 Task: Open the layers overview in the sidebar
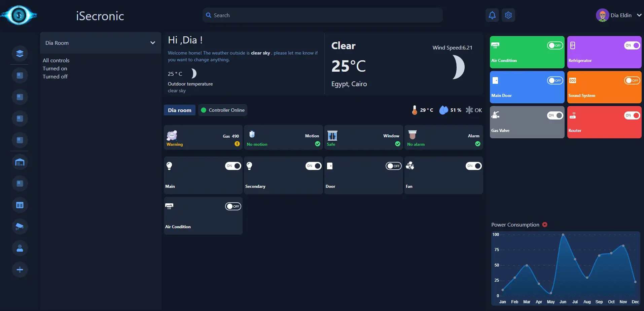(x=20, y=54)
